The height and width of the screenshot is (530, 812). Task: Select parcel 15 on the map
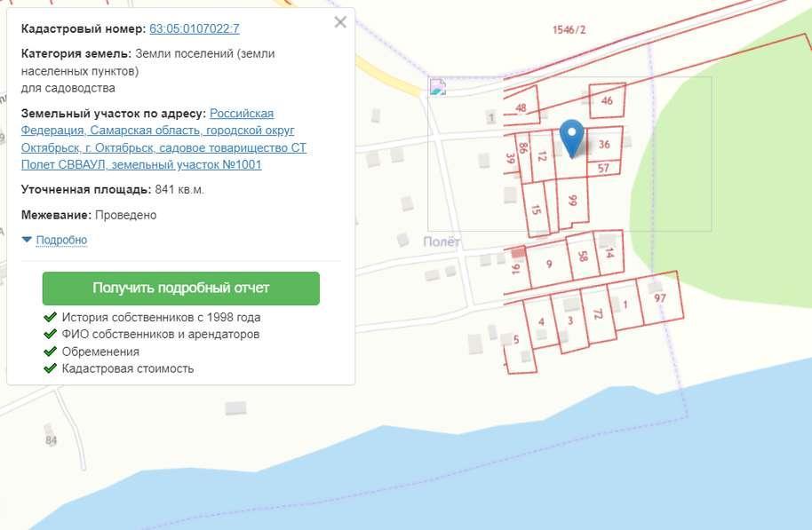click(536, 210)
